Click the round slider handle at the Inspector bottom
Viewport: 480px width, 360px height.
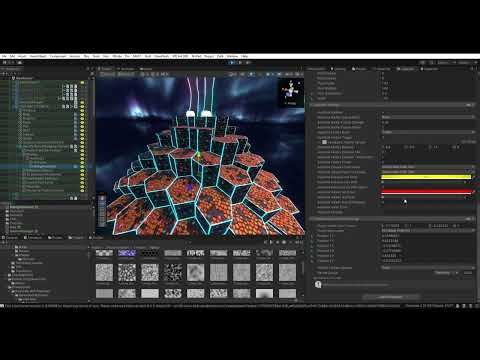point(318,285)
